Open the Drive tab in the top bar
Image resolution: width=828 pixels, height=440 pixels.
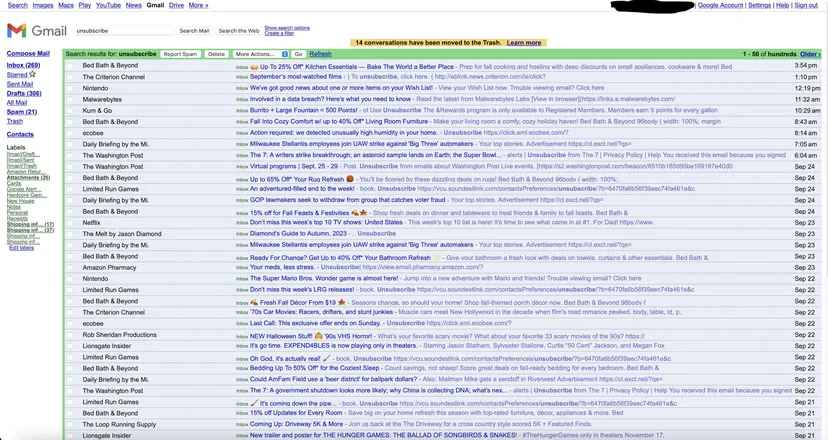[175, 5]
